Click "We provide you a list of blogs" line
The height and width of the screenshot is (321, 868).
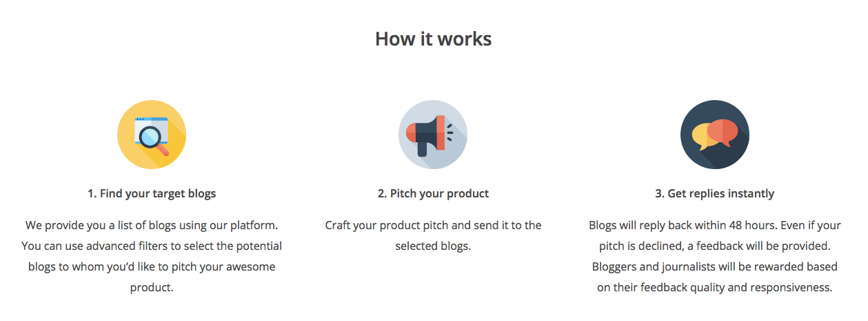pyautogui.click(x=152, y=225)
